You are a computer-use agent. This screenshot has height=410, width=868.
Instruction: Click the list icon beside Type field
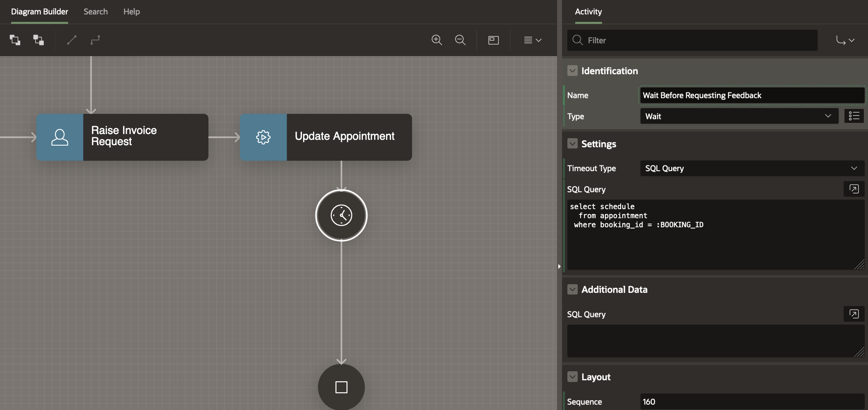point(854,116)
